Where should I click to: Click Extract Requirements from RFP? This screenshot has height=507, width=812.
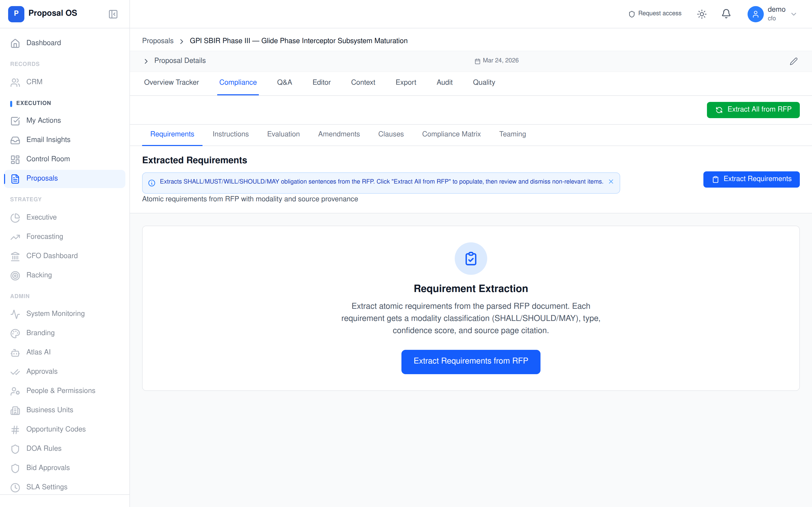click(x=470, y=361)
